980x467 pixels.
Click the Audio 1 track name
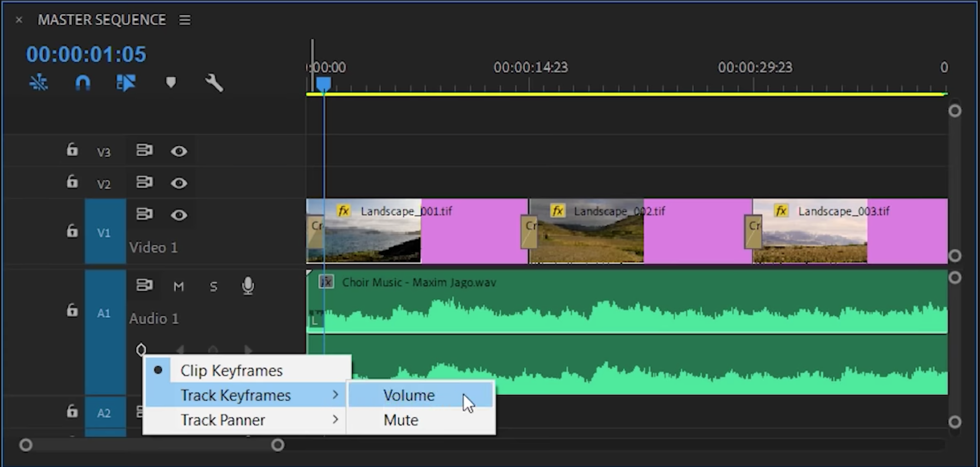(154, 319)
